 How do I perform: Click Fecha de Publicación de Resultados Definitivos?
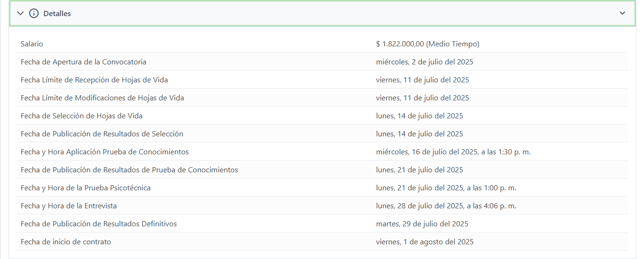(x=99, y=224)
